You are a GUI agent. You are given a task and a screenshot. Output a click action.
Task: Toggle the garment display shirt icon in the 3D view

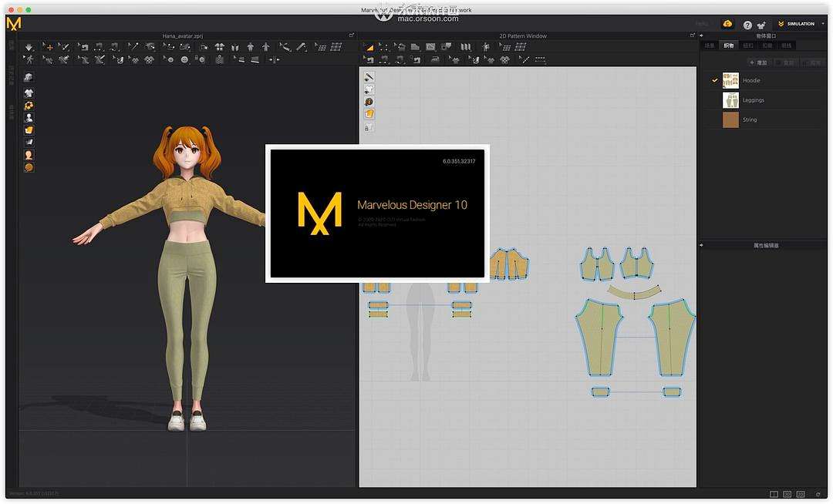pos(29,92)
